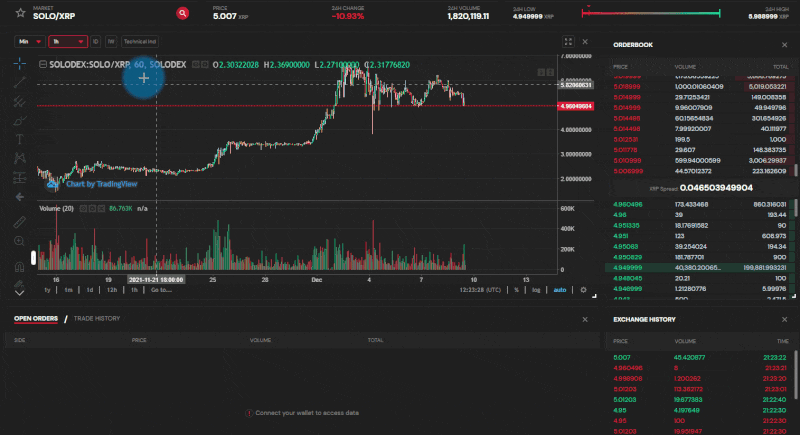Select the drawing toolbar collapse handle

[x=34, y=258]
